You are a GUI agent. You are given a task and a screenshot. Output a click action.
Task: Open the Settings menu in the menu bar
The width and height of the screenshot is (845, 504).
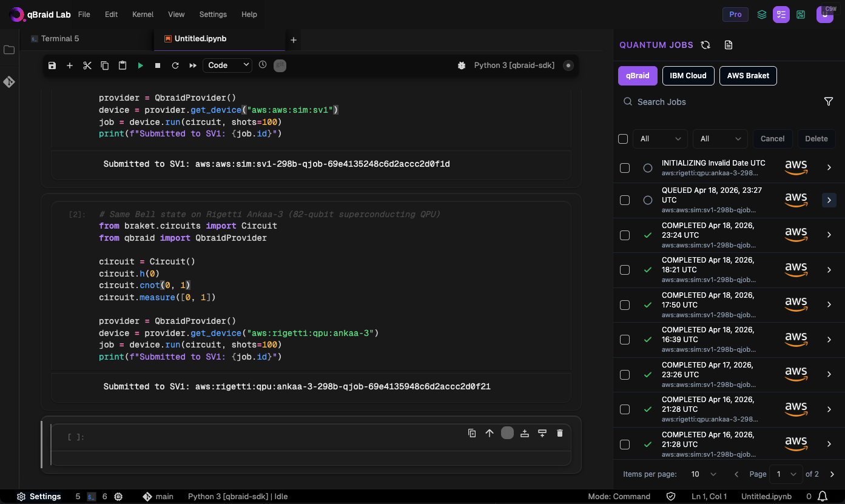pyautogui.click(x=213, y=14)
